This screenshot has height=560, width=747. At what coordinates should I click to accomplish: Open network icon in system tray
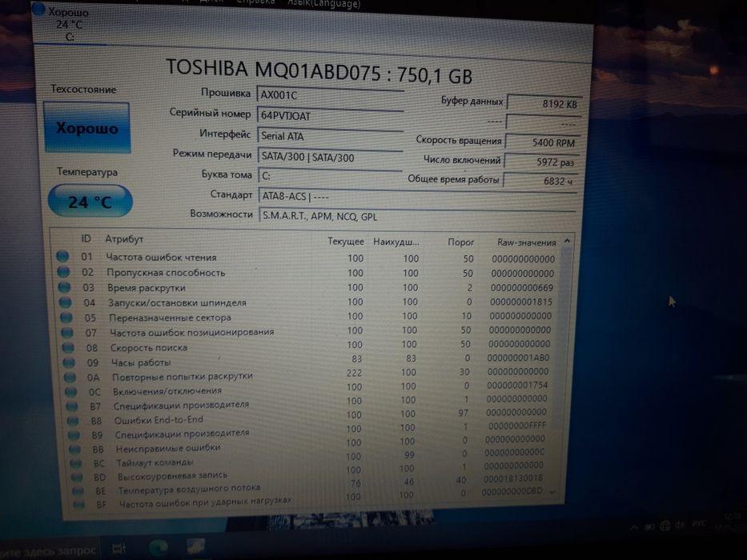tap(665, 526)
